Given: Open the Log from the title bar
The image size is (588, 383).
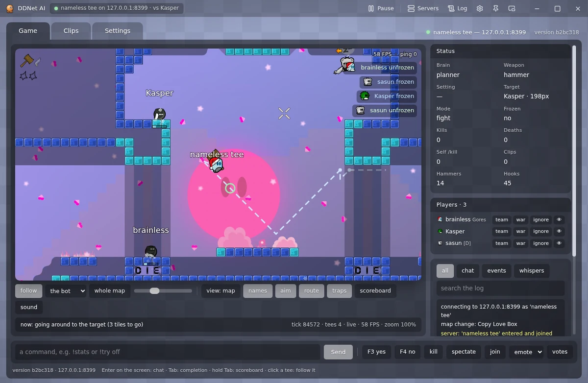Looking at the screenshot, I should coord(457,8).
